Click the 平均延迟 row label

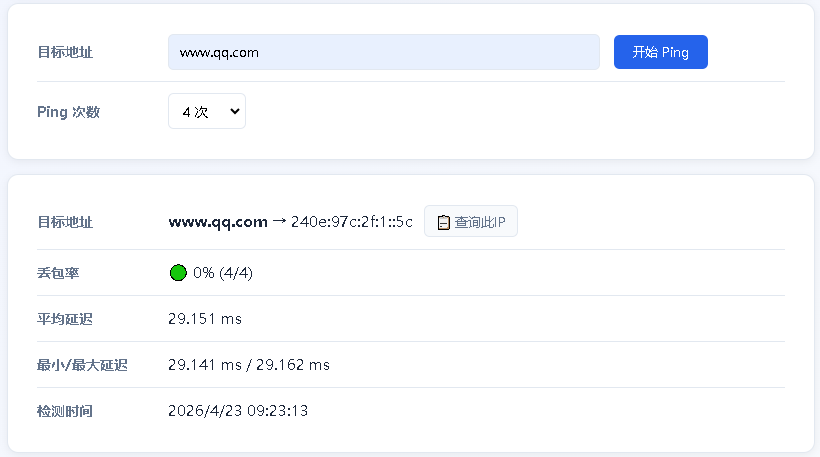coord(65,319)
